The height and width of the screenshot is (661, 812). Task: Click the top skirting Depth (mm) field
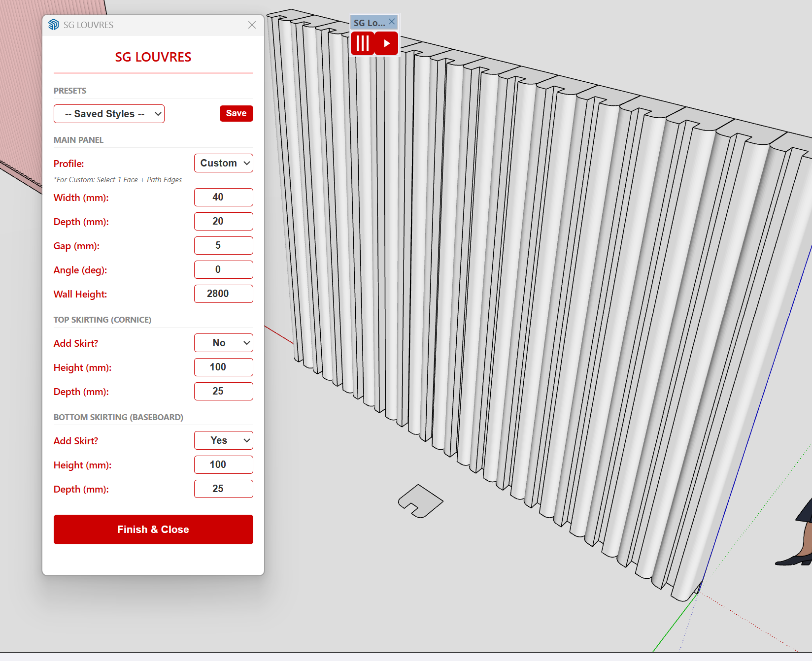click(x=224, y=391)
